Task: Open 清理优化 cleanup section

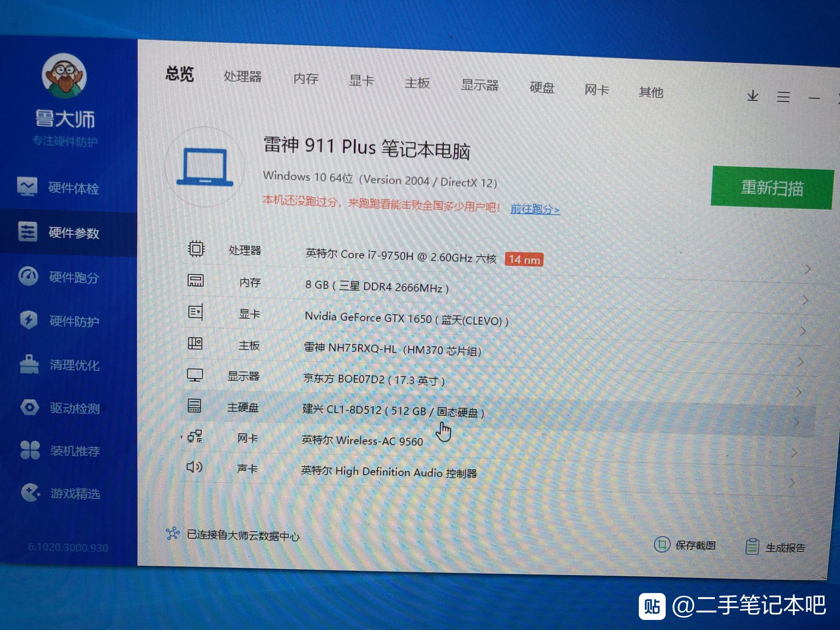Action: [x=60, y=365]
